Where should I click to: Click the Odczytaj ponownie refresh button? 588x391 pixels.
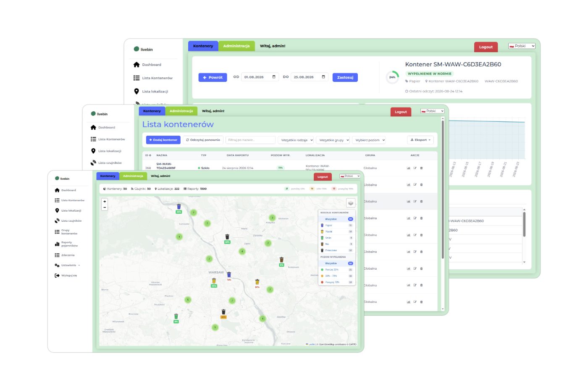click(x=203, y=140)
